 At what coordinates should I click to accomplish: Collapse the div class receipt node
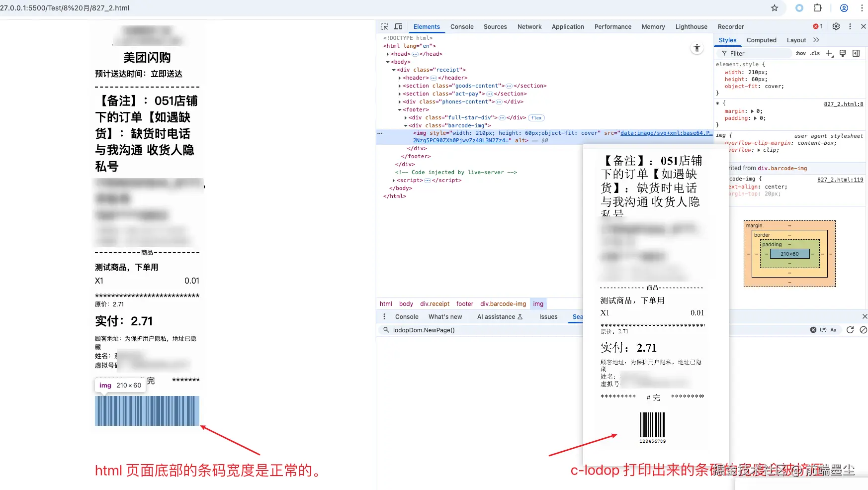point(394,70)
